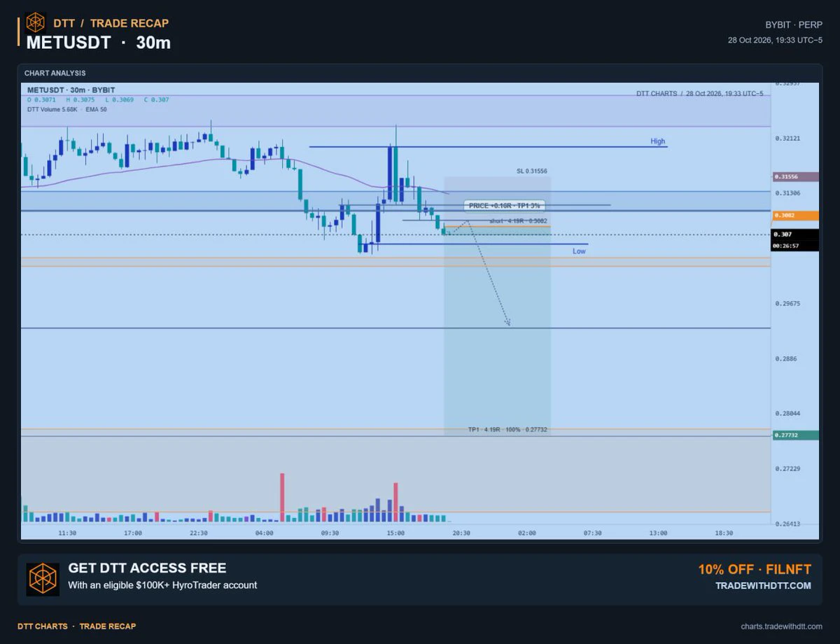The height and width of the screenshot is (644, 840).
Task: Open the TRADEWITHDTT.COM link
Action: click(763, 585)
